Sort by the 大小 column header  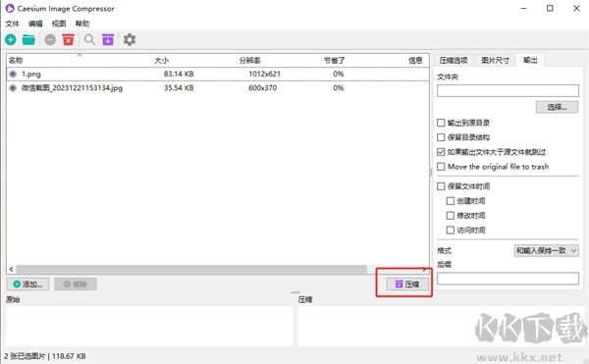point(194,61)
